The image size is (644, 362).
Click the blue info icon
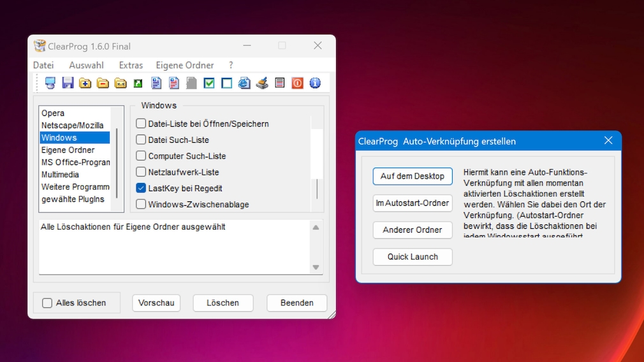coord(315,83)
